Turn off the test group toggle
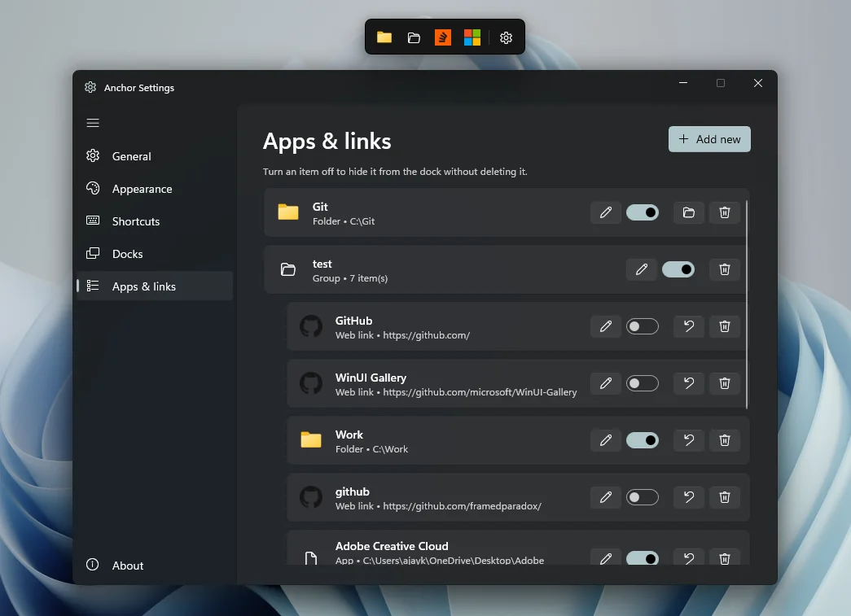Screen dimensions: 851x616 click(x=678, y=269)
